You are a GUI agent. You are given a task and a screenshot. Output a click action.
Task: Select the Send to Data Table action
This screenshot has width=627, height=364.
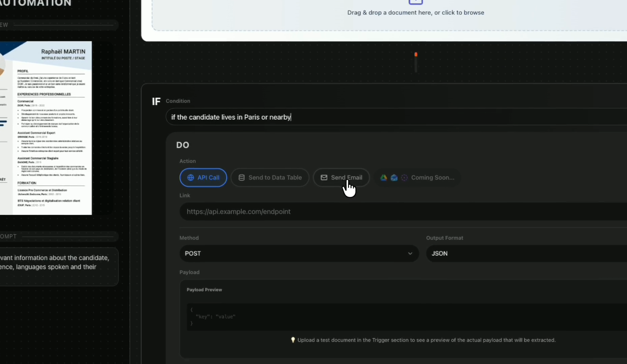(x=270, y=178)
